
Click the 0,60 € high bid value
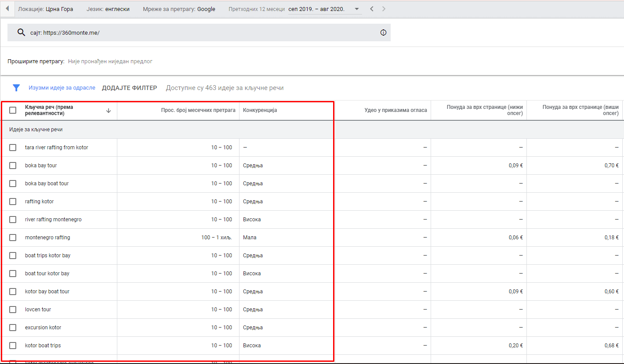pyautogui.click(x=611, y=292)
